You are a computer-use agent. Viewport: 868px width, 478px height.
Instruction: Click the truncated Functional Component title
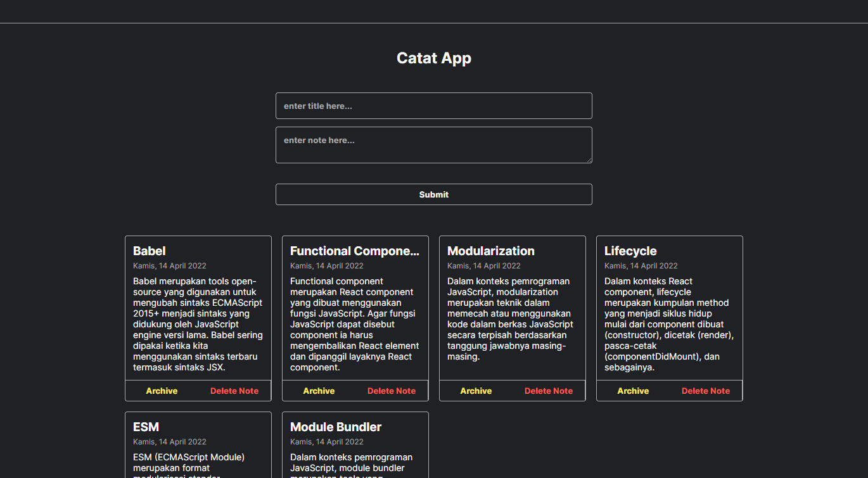tap(354, 251)
